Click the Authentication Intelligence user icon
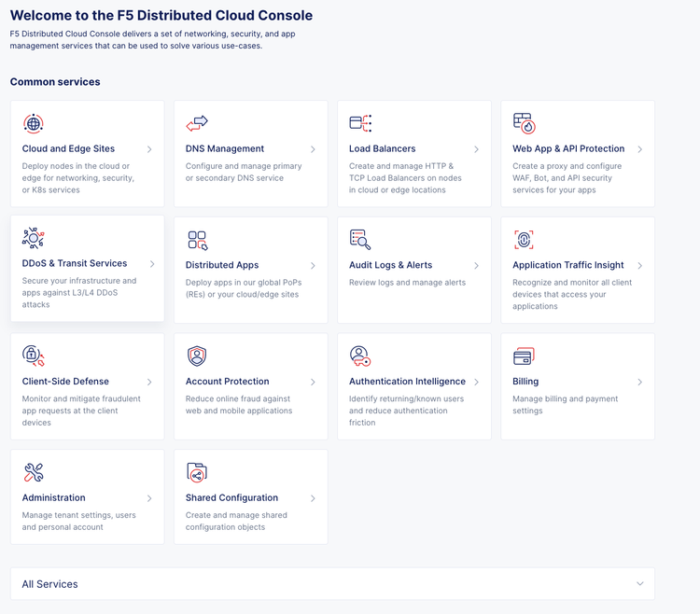 point(360,356)
